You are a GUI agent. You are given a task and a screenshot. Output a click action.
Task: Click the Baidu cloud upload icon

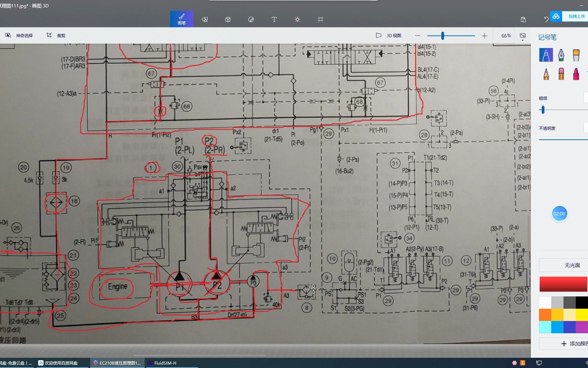coord(556,16)
